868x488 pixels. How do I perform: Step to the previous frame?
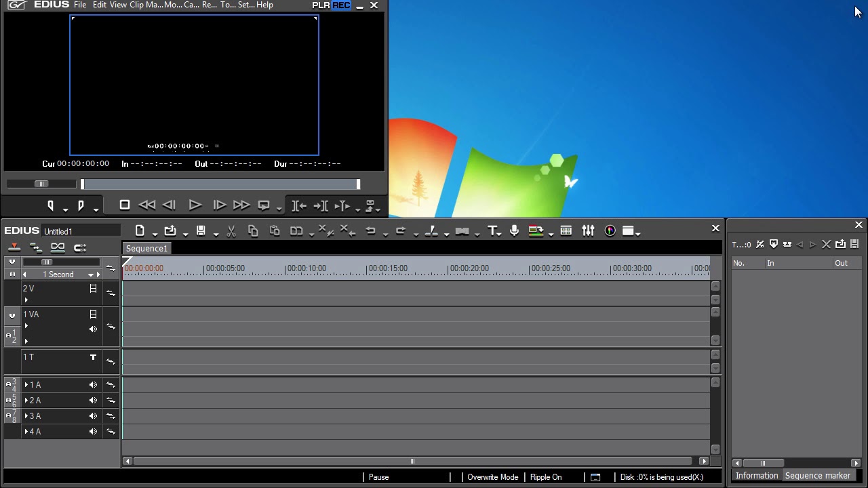(x=170, y=205)
